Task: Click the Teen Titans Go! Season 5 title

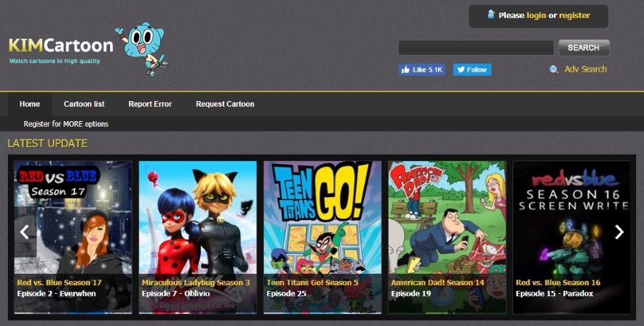Action: [x=312, y=282]
